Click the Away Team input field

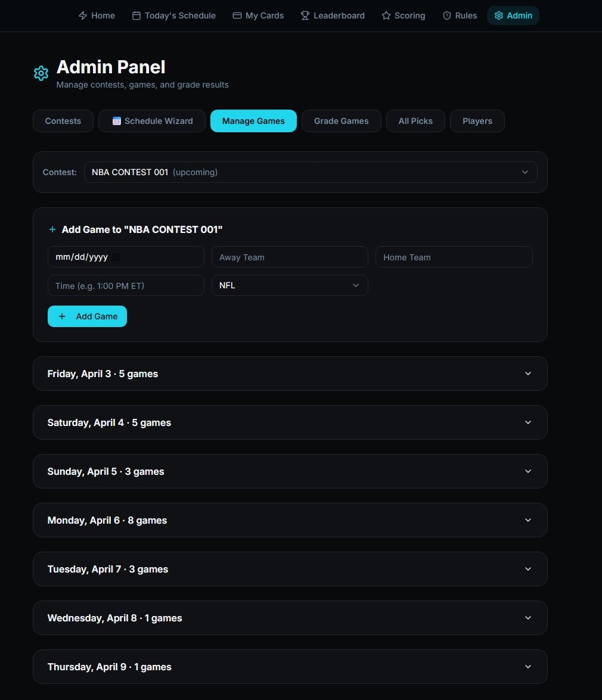290,257
